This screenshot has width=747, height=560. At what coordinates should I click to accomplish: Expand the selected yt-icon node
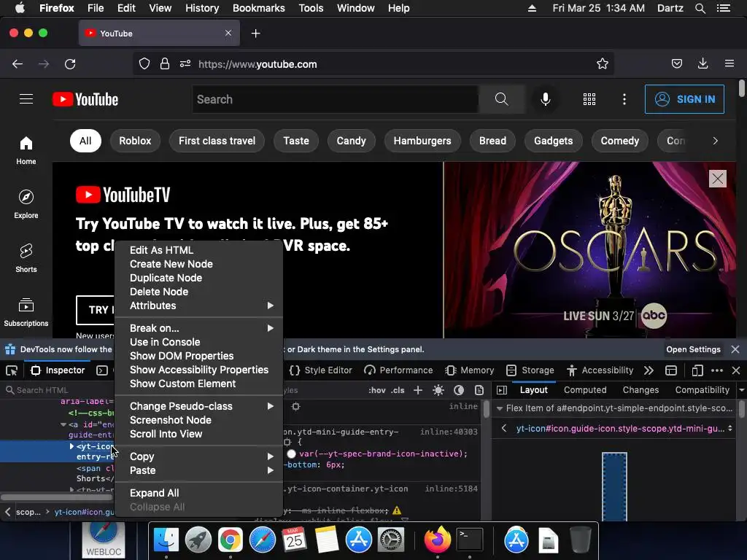(x=71, y=446)
